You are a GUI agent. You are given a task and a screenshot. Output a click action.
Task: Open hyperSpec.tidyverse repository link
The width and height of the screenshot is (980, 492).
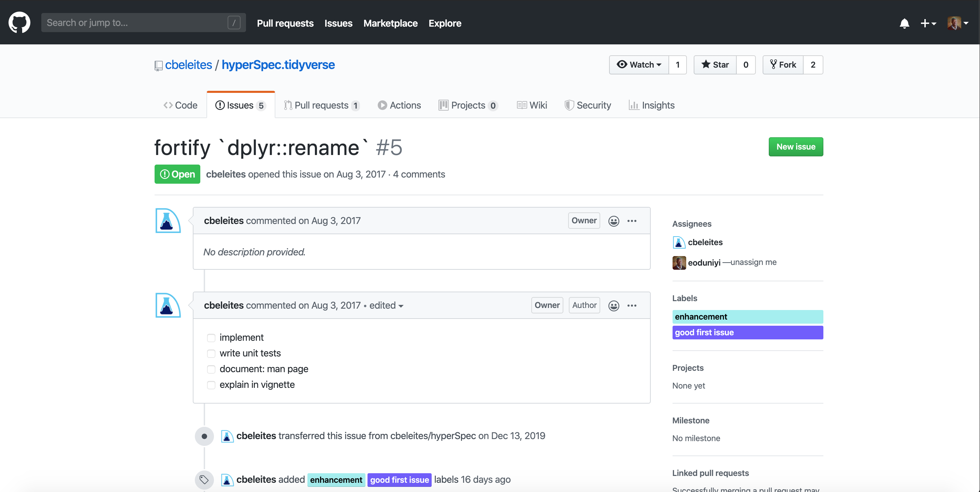278,65
